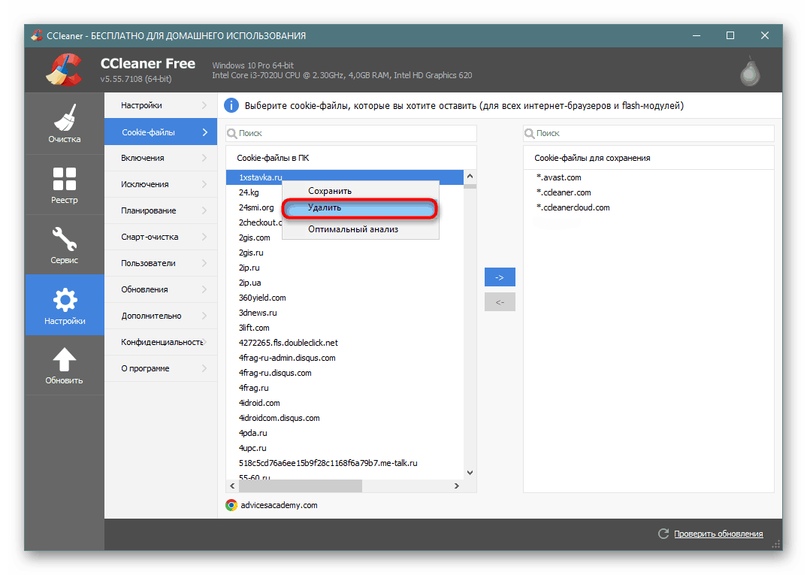Open the Пользователи submenu item
This screenshot has height=575, width=807.
pyautogui.click(x=161, y=263)
